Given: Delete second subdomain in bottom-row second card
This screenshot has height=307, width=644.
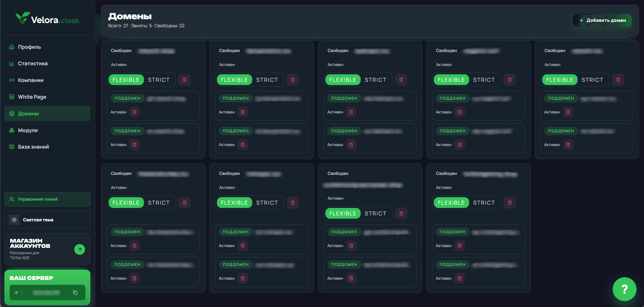Looking at the screenshot, I should [243, 278].
